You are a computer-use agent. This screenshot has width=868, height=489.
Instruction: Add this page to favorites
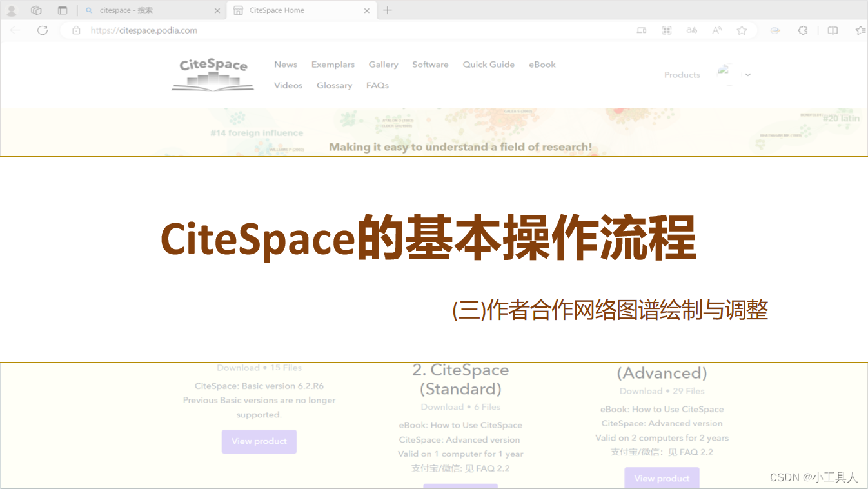pos(742,30)
